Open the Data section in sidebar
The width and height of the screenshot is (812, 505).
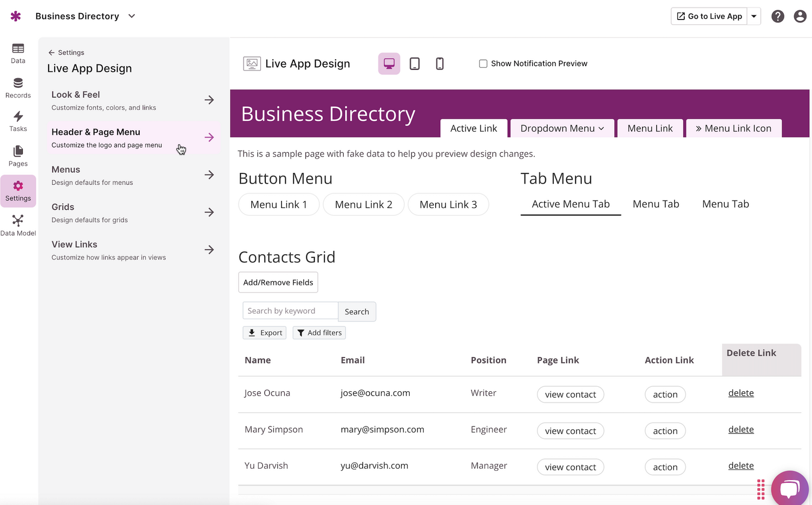[x=18, y=53]
